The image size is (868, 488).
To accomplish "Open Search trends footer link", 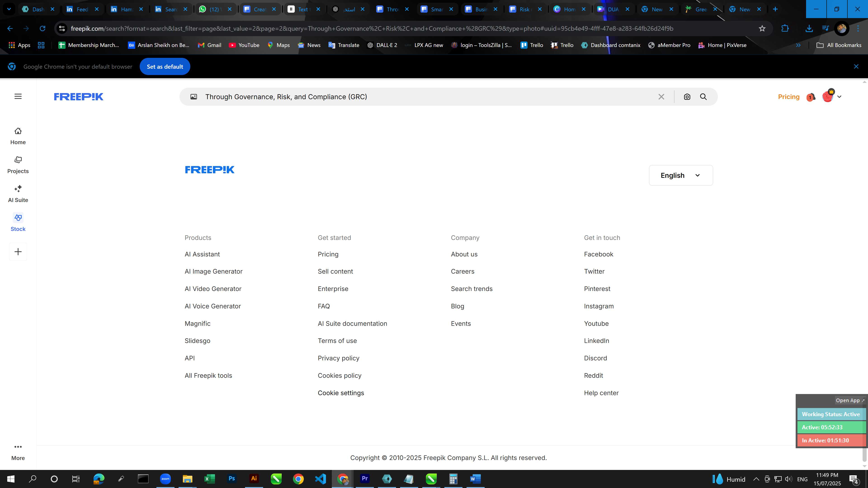I will tap(471, 289).
